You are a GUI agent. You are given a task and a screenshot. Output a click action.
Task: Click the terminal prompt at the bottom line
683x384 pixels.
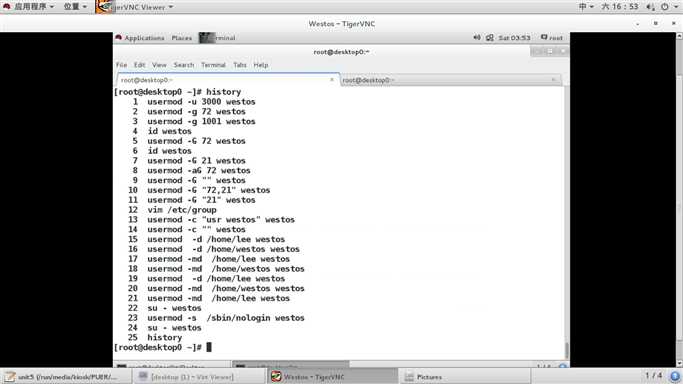[x=162, y=347]
